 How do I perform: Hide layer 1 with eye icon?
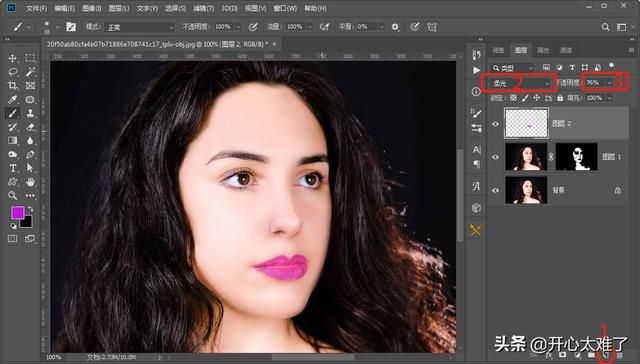(x=496, y=157)
